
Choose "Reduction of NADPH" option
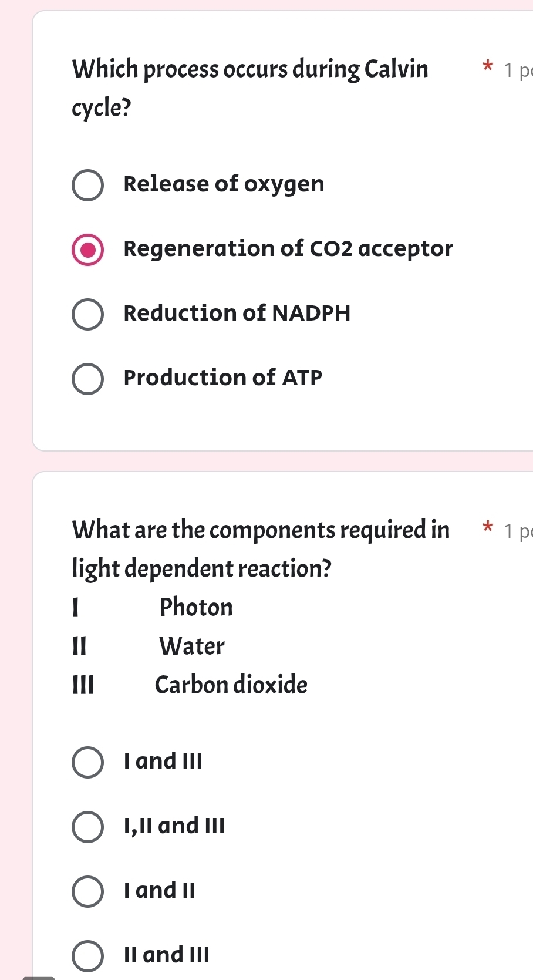click(87, 315)
